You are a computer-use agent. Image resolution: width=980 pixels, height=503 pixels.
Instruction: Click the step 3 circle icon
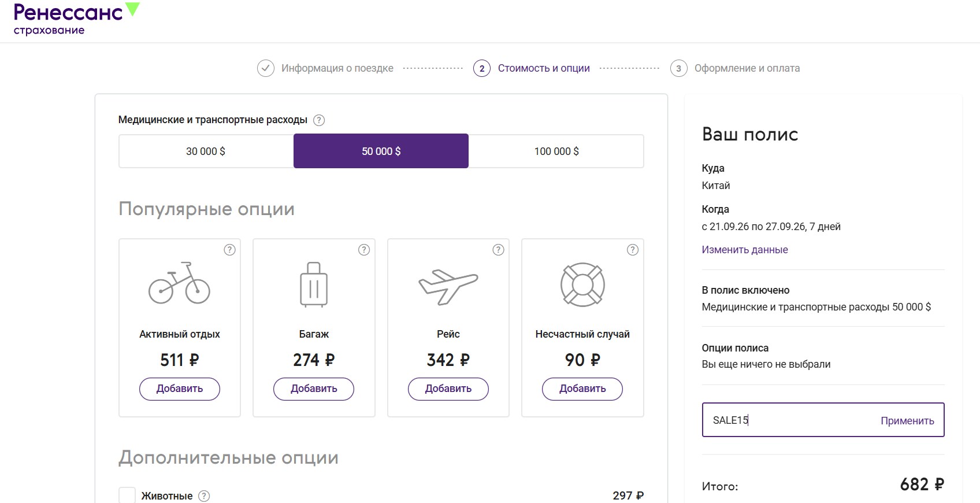(678, 68)
